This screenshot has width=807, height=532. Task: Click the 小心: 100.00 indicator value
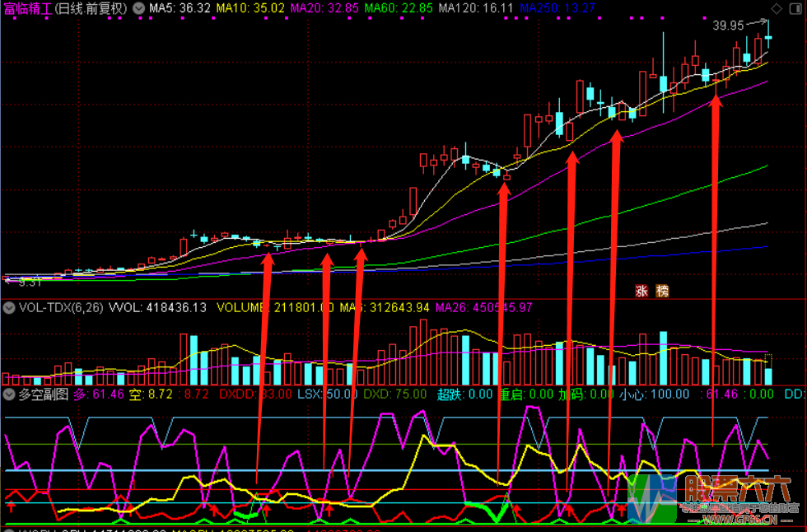click(x=658, y=394)
